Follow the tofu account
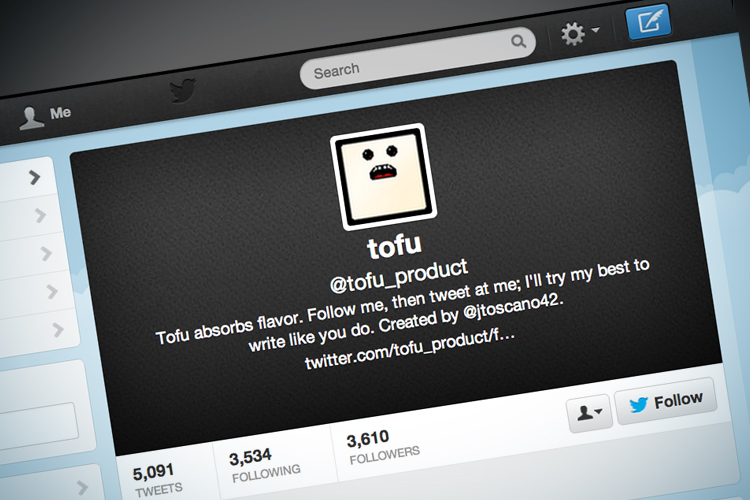The image size is (750, 500). (x=666, y=401)
